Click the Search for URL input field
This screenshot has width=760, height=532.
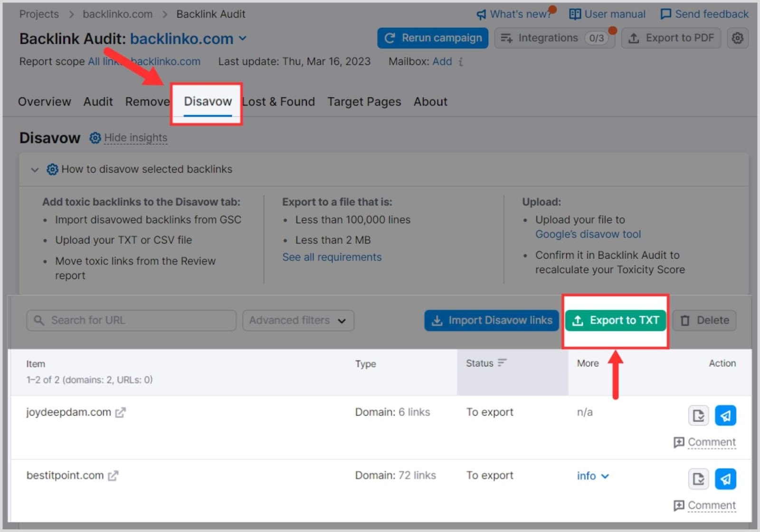coord(131,320)
